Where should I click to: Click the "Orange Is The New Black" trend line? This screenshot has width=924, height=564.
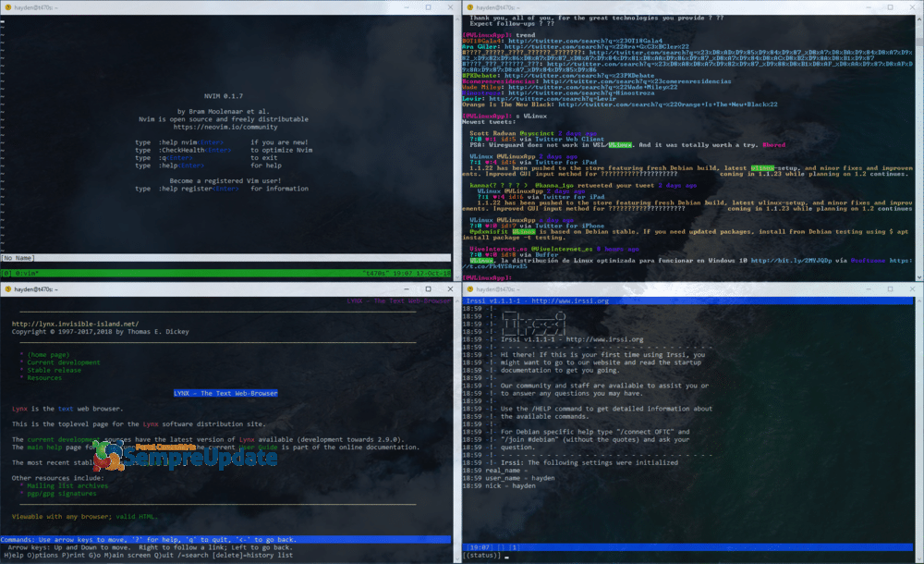[619, 104]
